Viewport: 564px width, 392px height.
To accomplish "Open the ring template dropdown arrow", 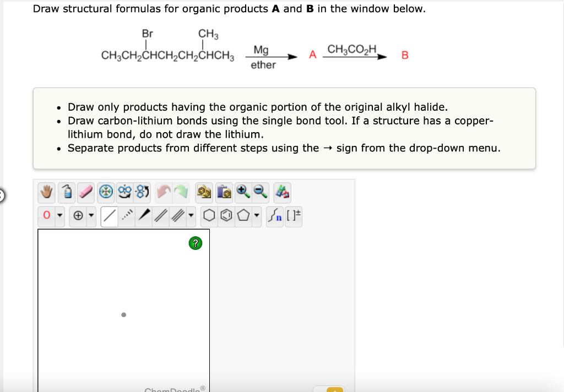I will click(257, 216).
